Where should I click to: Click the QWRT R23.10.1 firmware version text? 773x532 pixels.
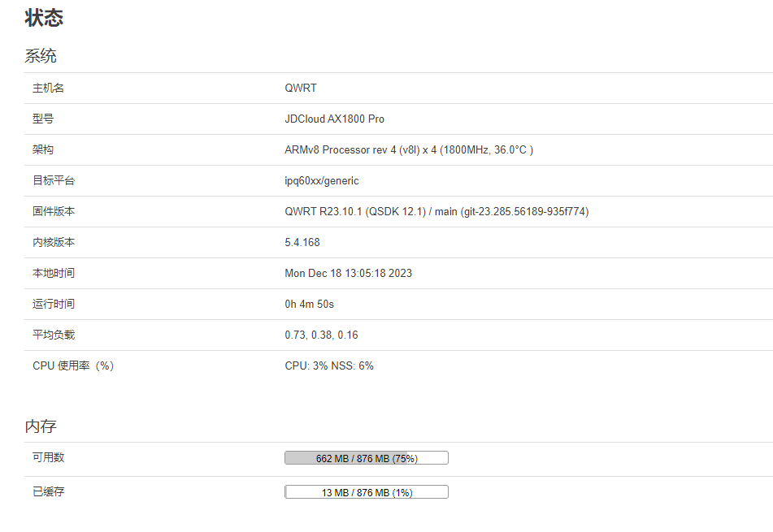(x=436, y=211)
